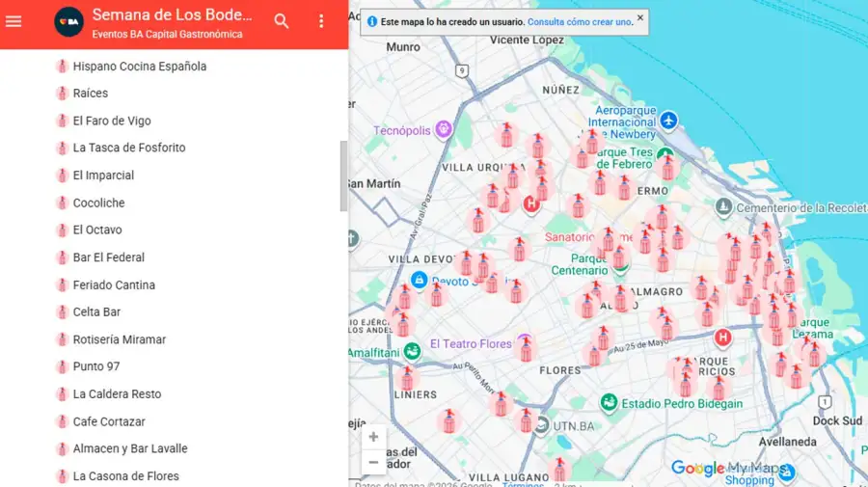Close the user-created map notice
Image resolution: width=868 pixels, height=487 pixels.
tap(640, 17)
